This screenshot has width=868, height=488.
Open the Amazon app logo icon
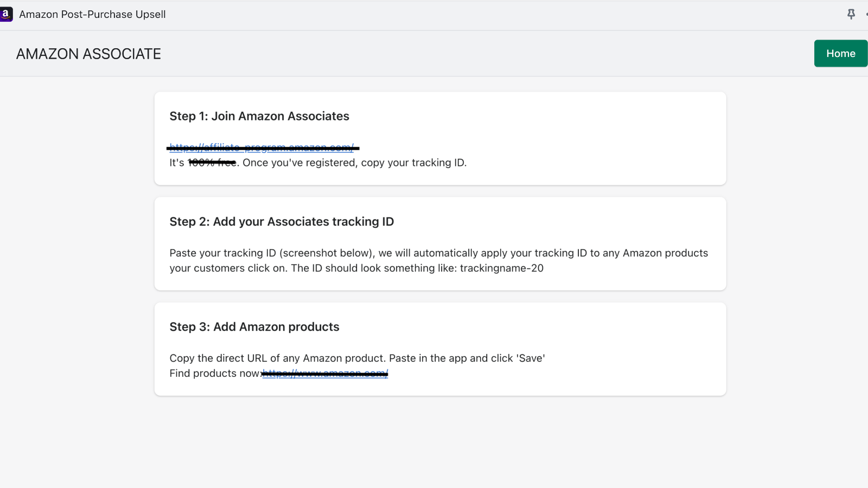pyautogui.click(x=6, y=15)
